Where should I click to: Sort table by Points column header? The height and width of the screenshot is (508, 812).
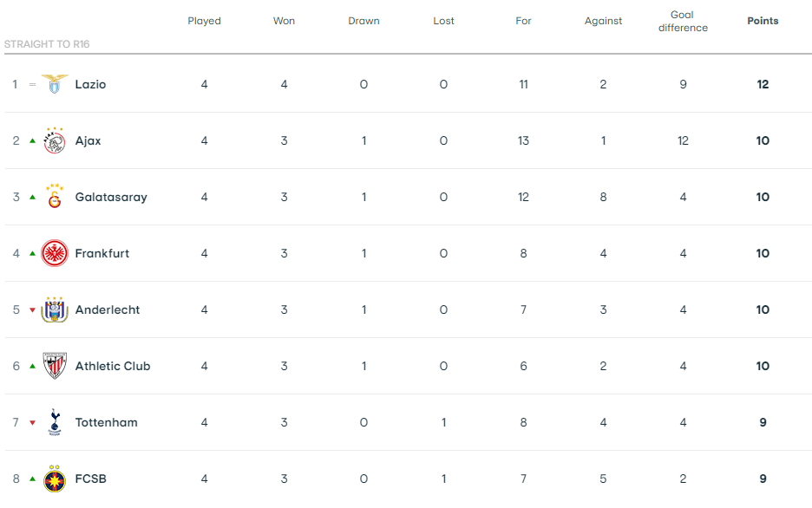tap(763, 21)
